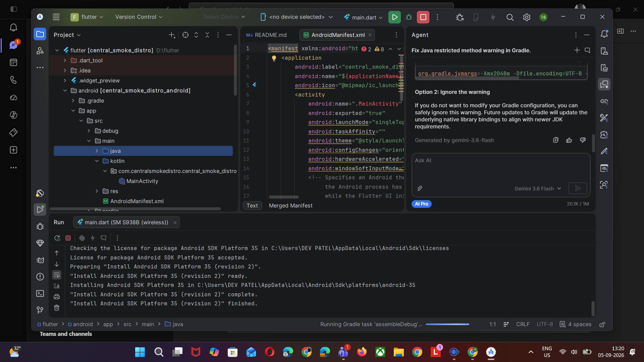Click the red Stop button in the main toolbar
The width and height of the screenshot is (644, 362).
[423, 17]
